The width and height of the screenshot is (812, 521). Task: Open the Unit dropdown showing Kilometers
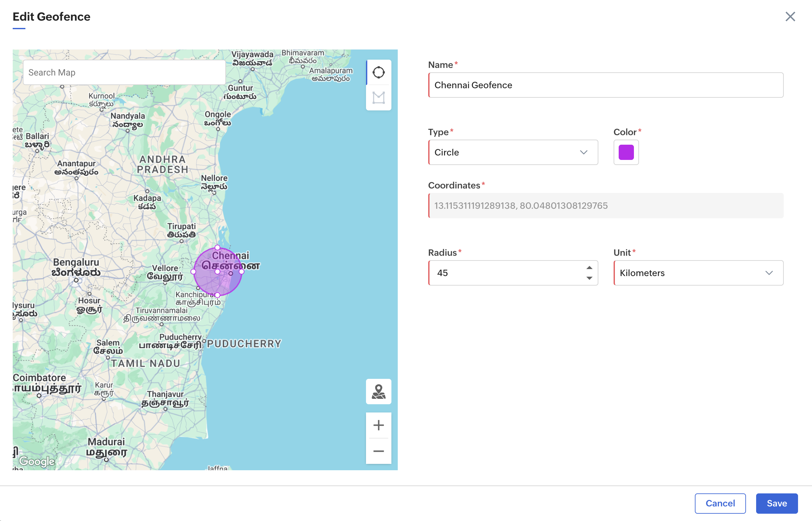pos(698,273)
